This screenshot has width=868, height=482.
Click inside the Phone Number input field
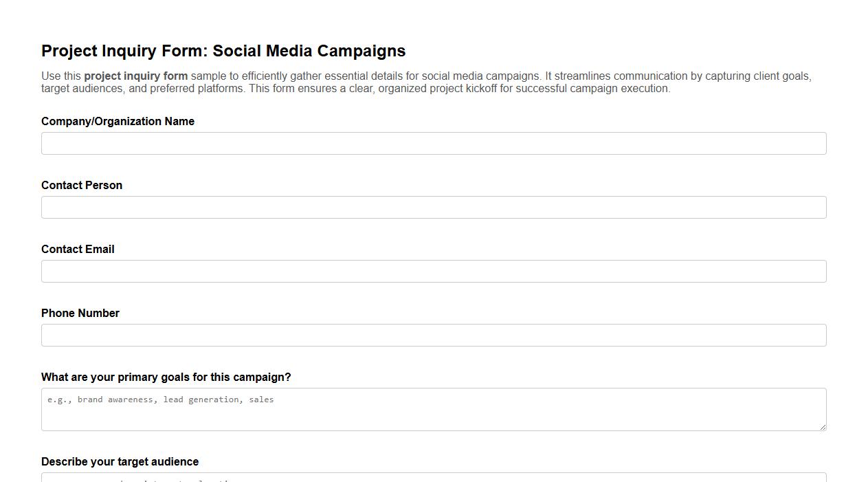(x=434, y=335)
